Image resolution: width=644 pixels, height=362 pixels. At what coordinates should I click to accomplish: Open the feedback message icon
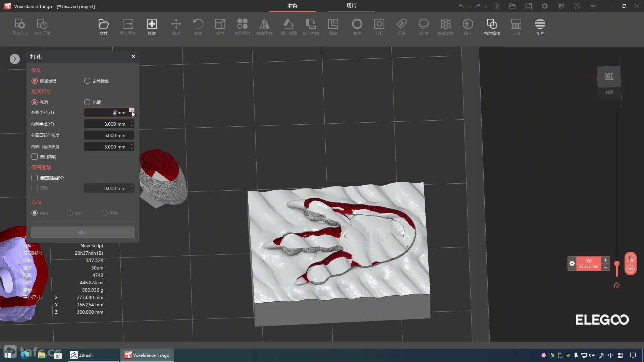point(561,6)
